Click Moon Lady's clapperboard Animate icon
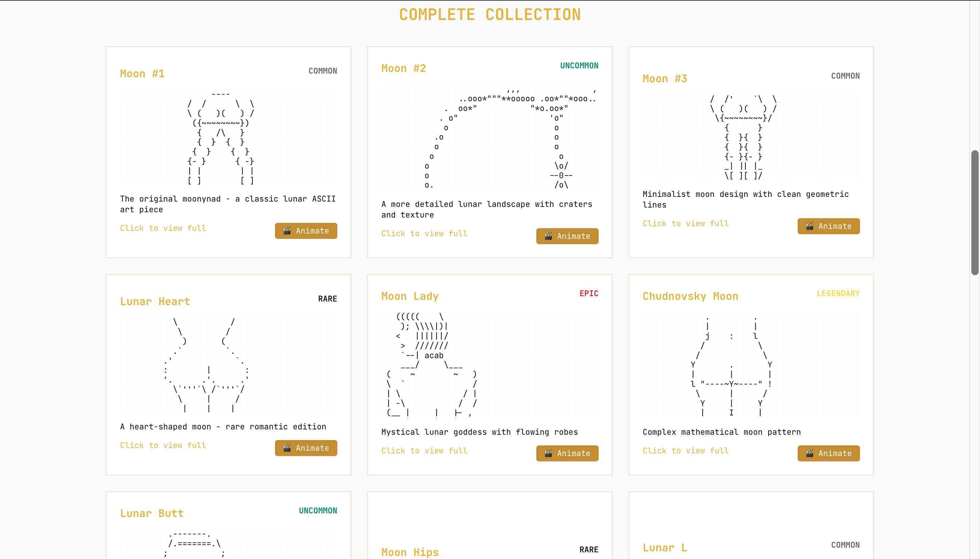Image resolution: width=980 pixels, height=559 pixels. coord(548,453)
